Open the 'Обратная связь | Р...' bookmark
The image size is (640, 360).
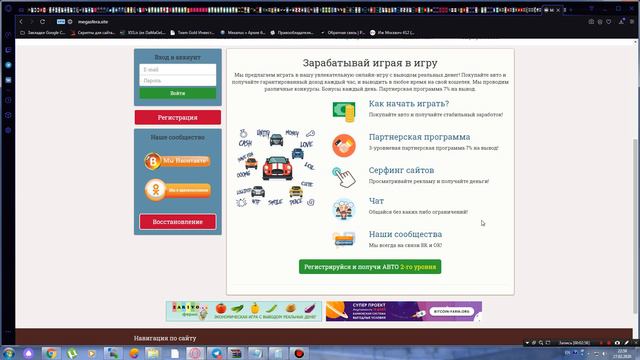pyautogui.click(x=343, y=33)
